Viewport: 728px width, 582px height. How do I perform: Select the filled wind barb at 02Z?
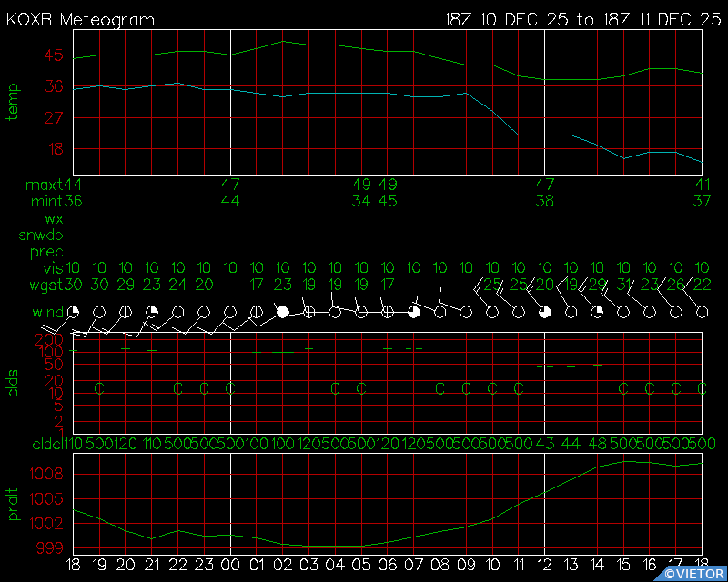click(x=282, y=312)
